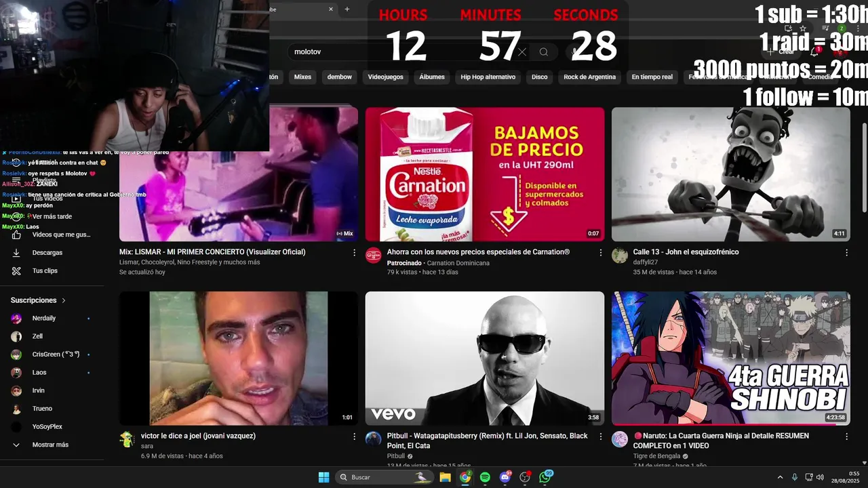Select the Mixes filter chip

tap(302, 77)
